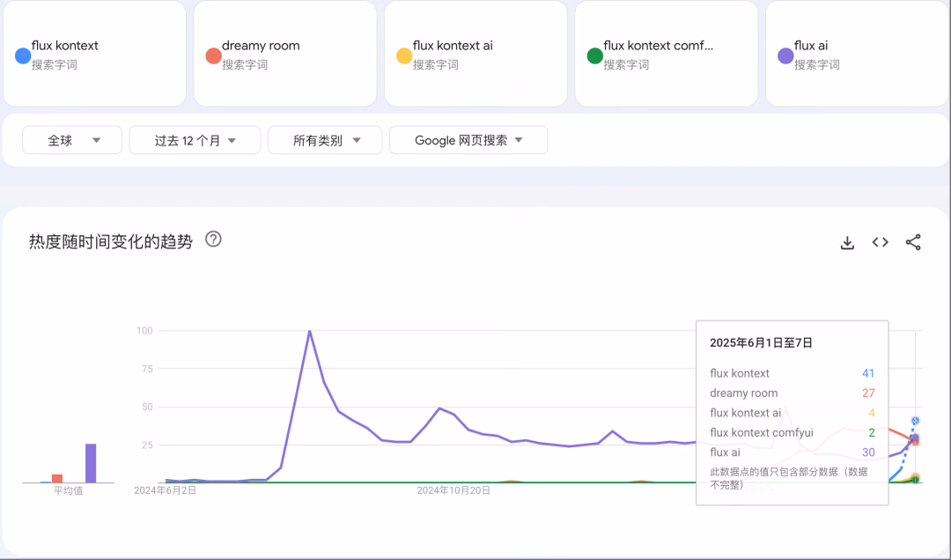Click the 25 y-axis label

pos(147,445)
